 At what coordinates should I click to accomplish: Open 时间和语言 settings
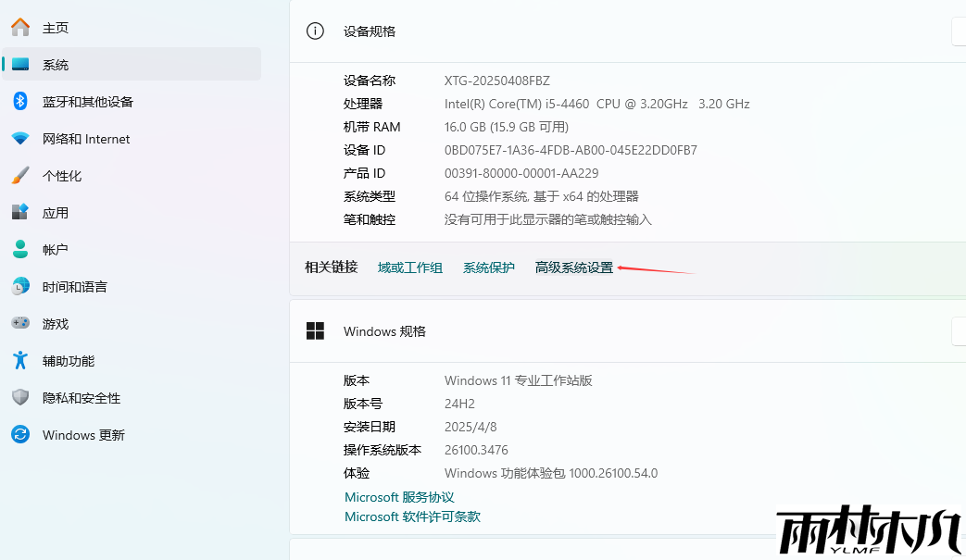point(73,286)
